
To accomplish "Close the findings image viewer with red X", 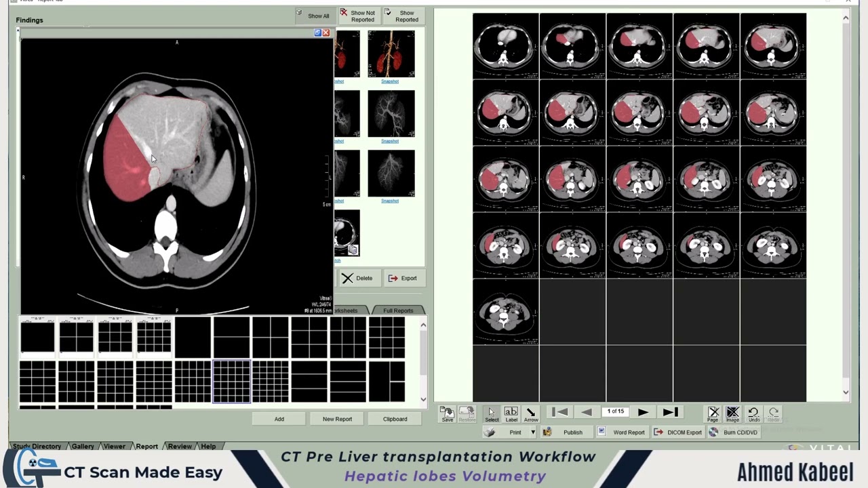I will click(326, 33).
